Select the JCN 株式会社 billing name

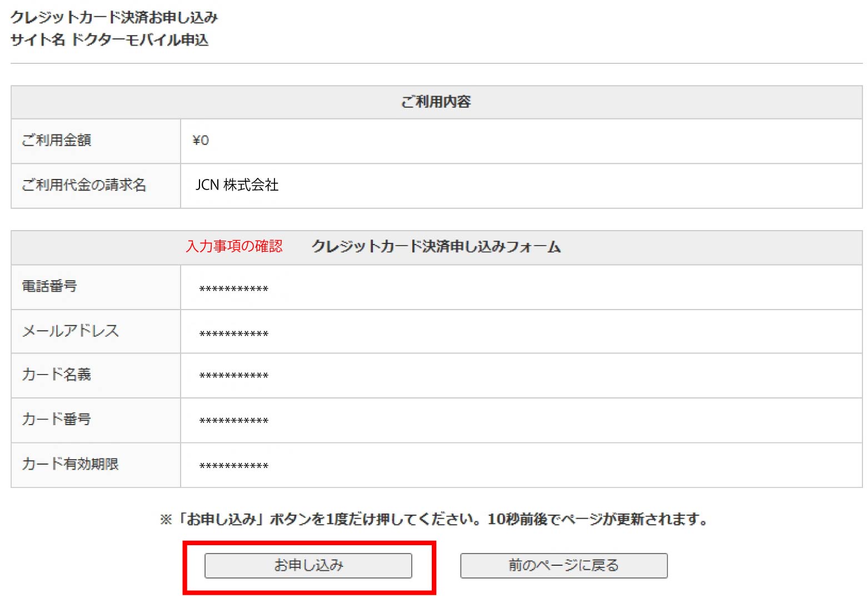pyautogui.click(x=237, y=185)
